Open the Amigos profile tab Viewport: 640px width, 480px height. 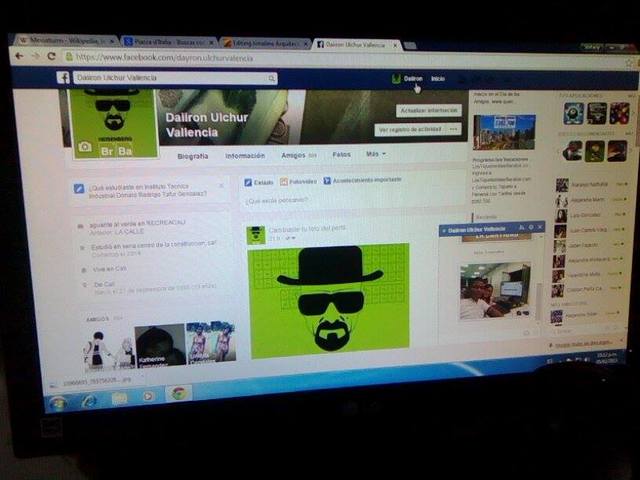pyautogui.click(x=299, y=156)
